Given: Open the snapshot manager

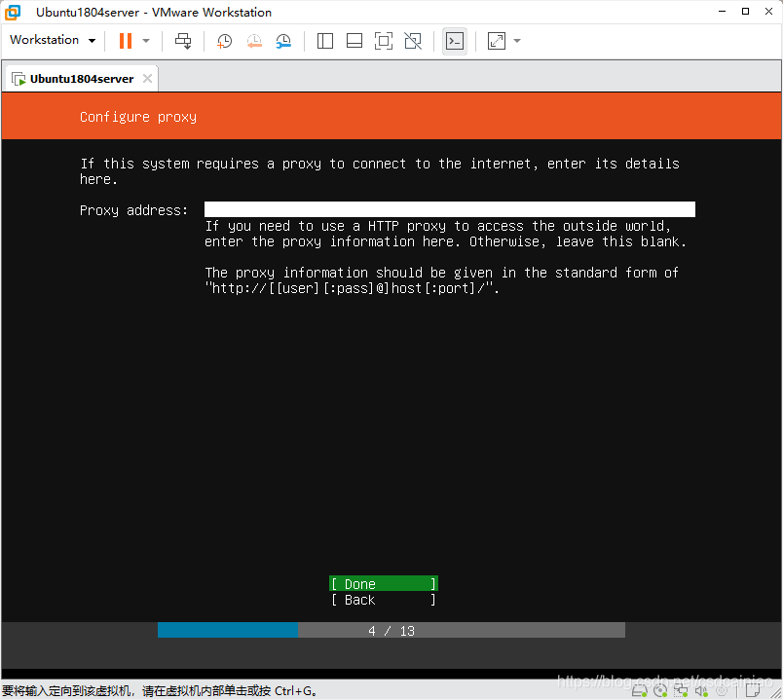Looking at the screenshot, I should click(283, 41).
